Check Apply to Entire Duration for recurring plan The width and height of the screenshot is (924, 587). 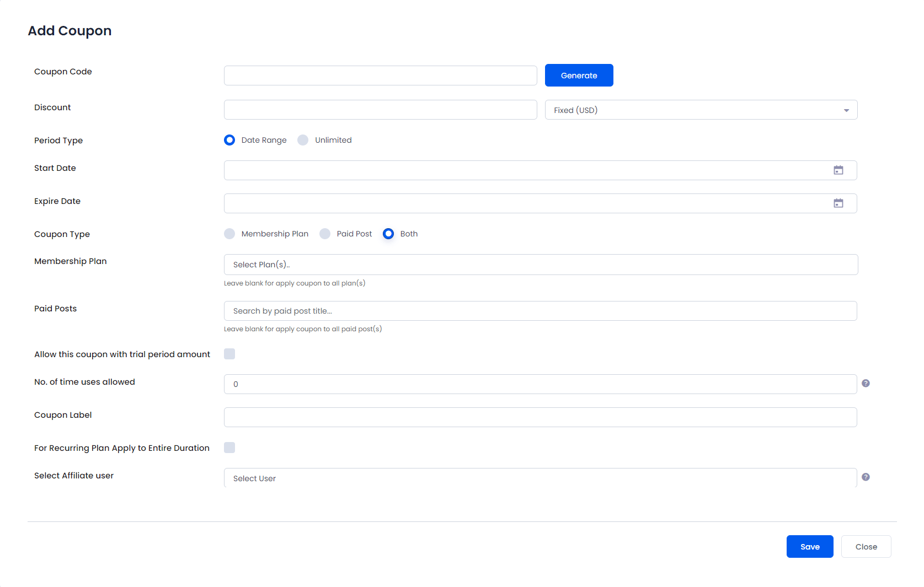point(229,448)
